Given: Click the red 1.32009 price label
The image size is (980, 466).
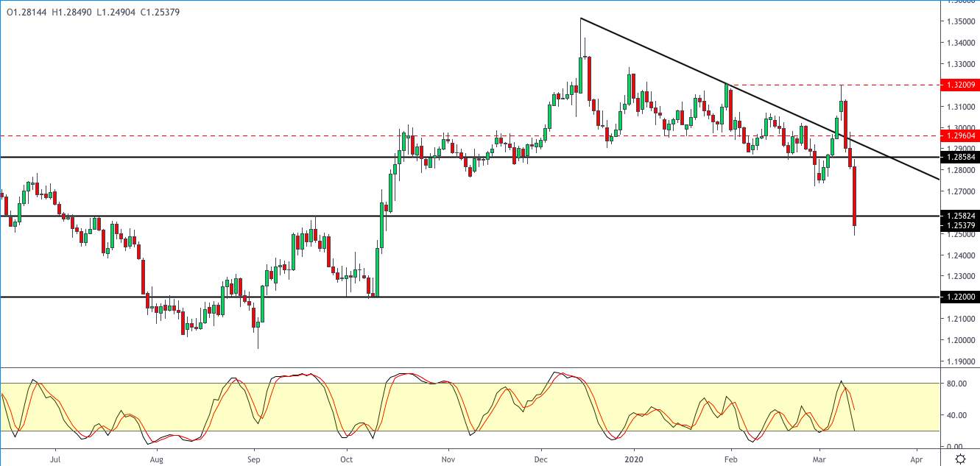Looking at the screenshot, I should pyautogui.click(x=960, y=85).
